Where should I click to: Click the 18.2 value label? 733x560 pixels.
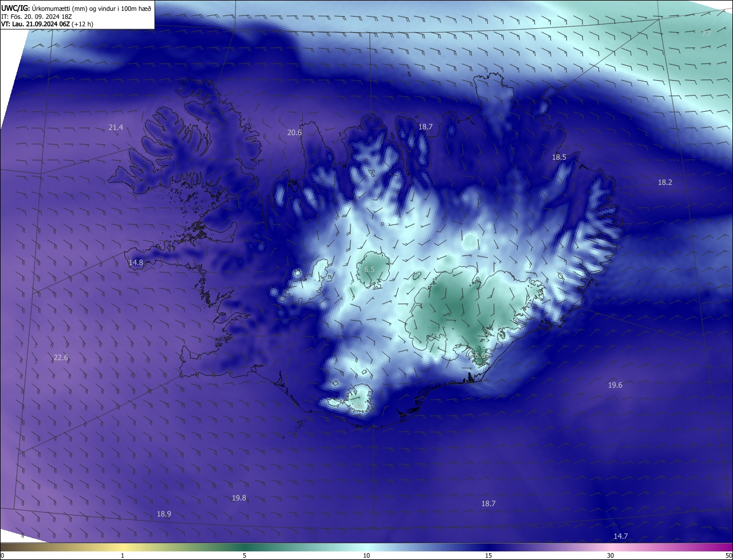point(665,182)
